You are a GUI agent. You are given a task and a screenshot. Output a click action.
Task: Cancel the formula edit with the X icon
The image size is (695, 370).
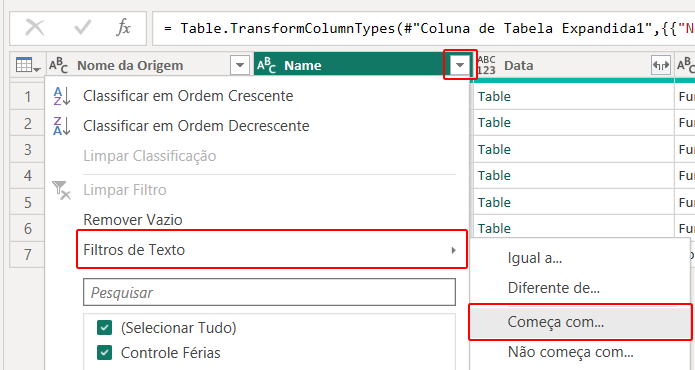tap(35, 28)
